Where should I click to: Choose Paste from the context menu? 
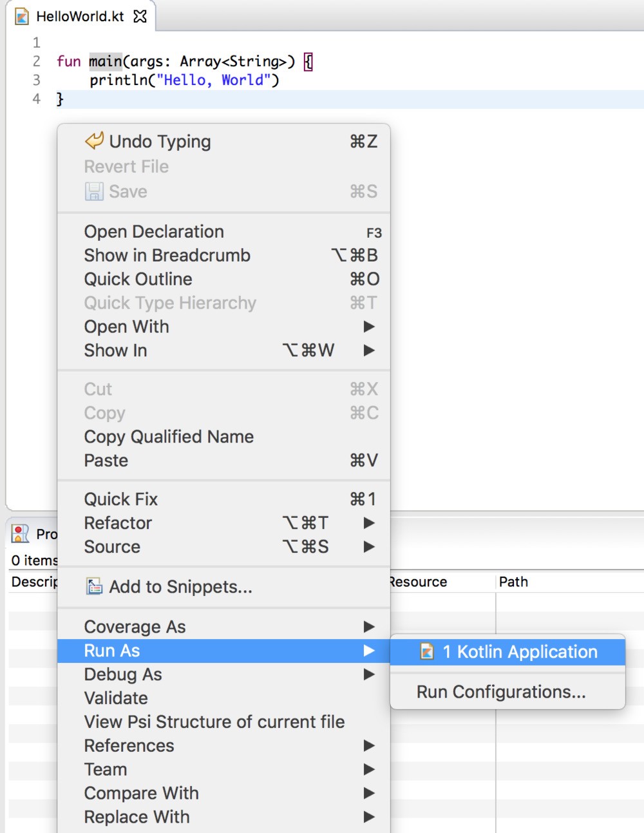click(x=105, y=460)
